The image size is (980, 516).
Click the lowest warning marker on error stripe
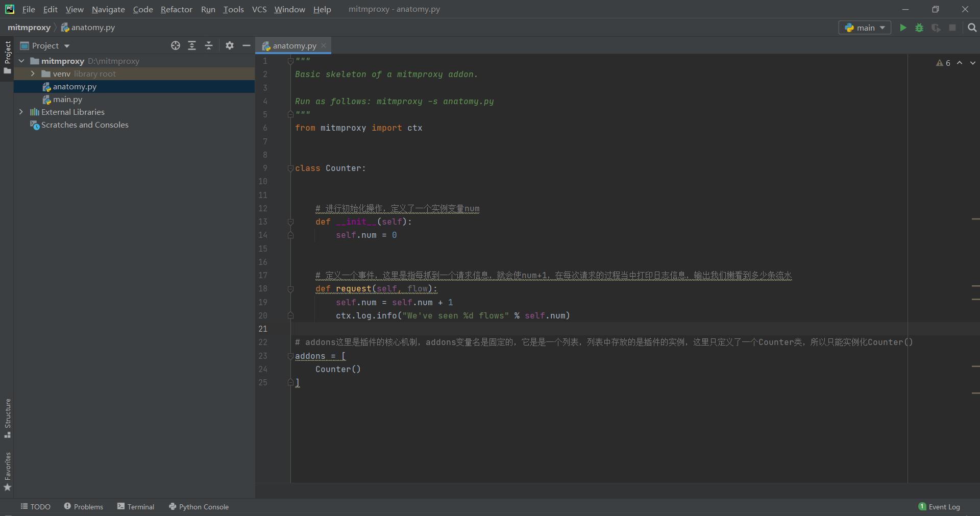[975, 393]
